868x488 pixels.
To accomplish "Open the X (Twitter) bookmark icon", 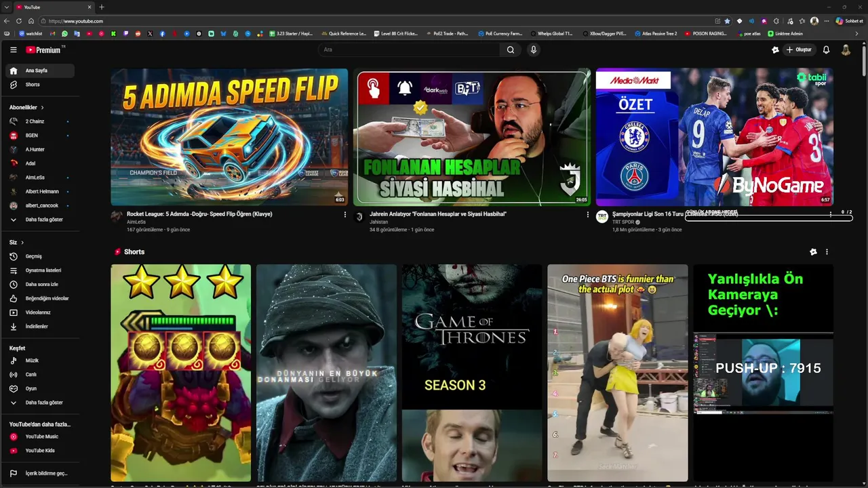I will pyautogui.click(x=150, y=33).
